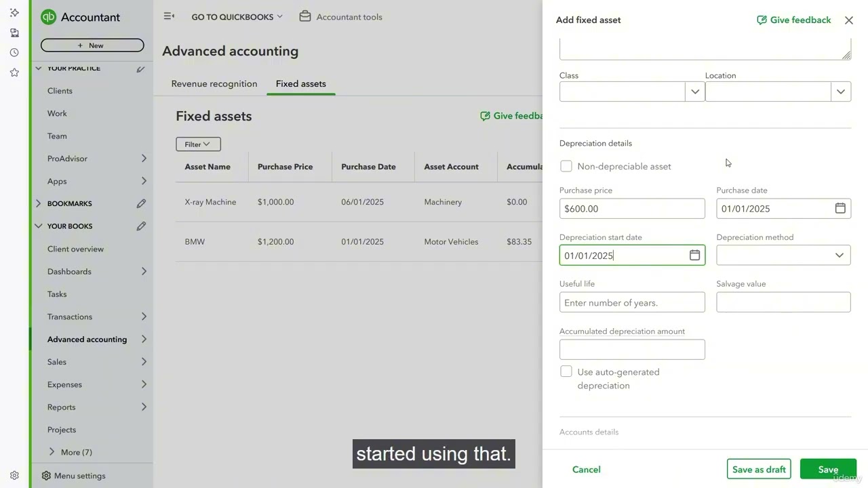
Task: Open Client overview in sidebar
Action: click(75, 249)
